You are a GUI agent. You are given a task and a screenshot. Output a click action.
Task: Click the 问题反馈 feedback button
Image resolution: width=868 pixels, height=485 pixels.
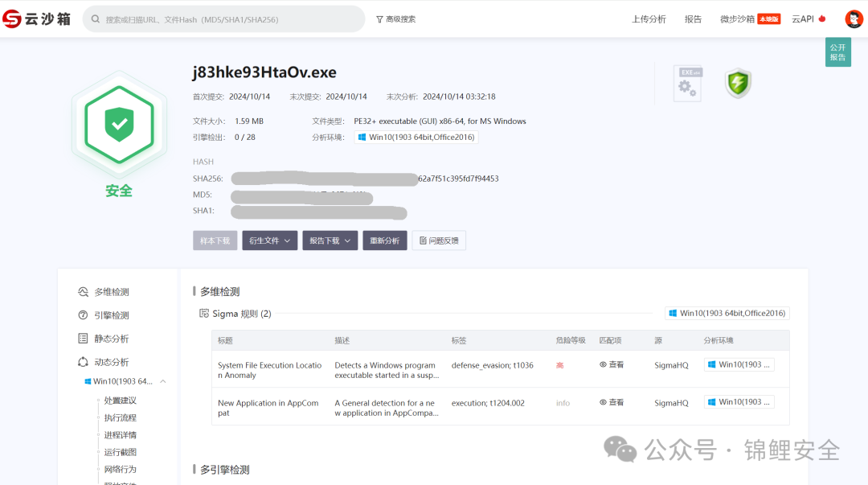click(x=439, y=240)
